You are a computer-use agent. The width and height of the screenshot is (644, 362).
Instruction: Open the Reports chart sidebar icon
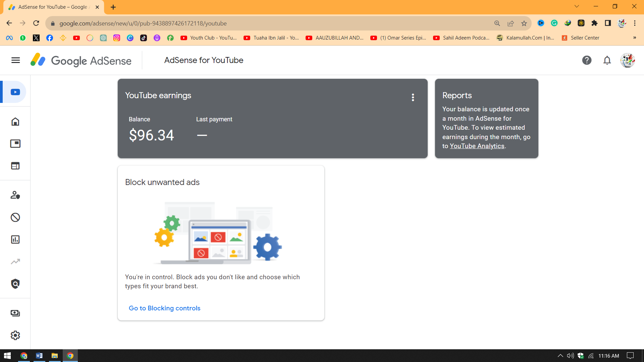click(15, 239)
